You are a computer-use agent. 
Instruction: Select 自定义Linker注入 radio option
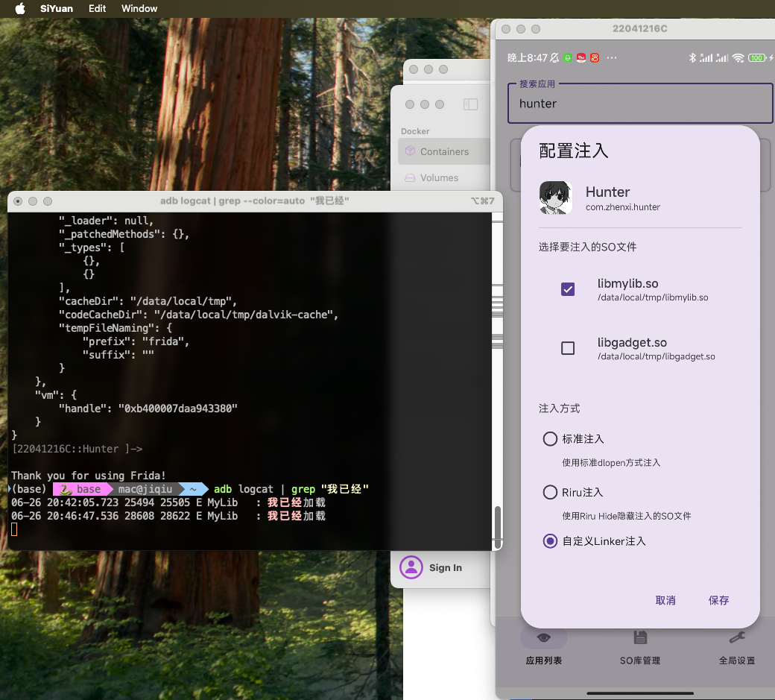550,541
